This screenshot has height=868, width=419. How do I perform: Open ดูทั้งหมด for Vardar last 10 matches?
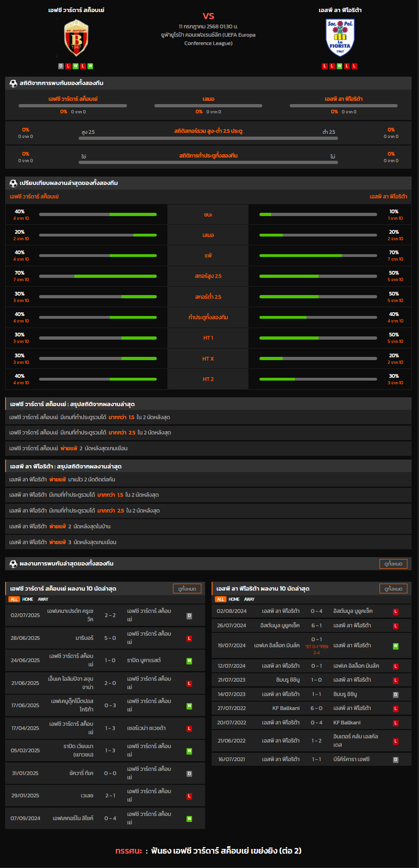tap(187, 589)
